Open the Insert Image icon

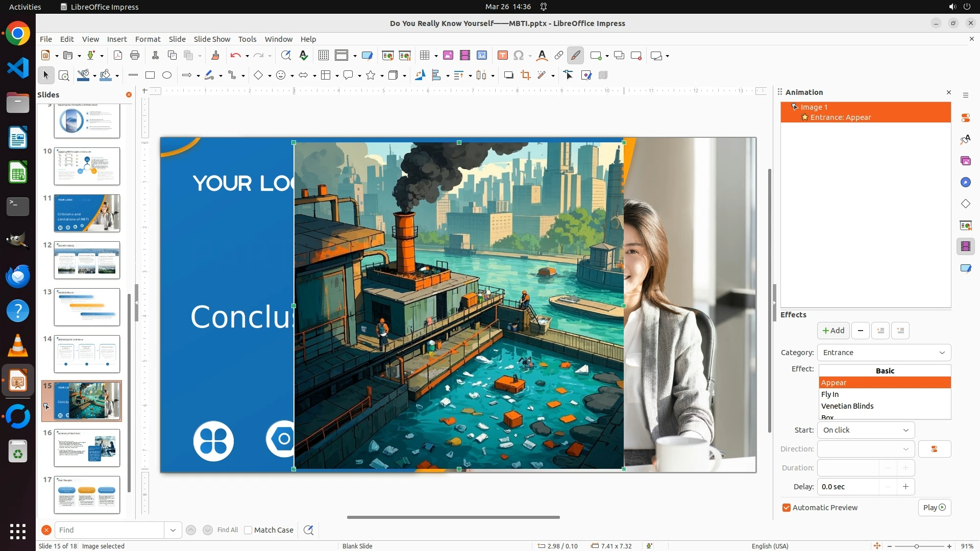[448, 56]
